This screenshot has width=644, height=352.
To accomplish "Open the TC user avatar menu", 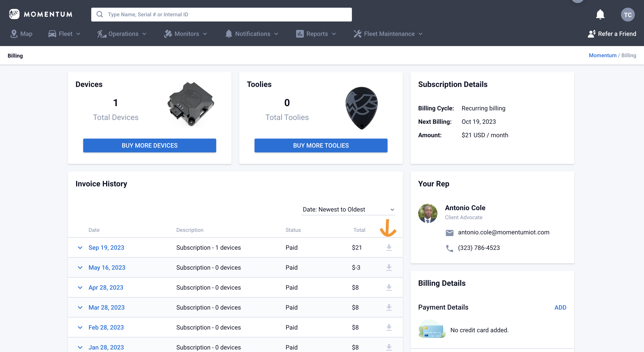I will pyautogui.click(x=628, y=15).
